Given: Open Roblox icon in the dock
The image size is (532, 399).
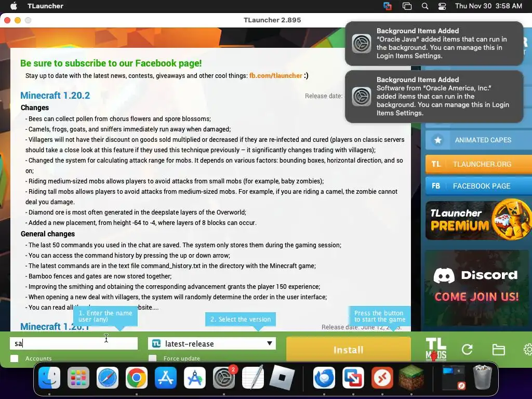Looking at the screenshot, I should tap(282, 377).
